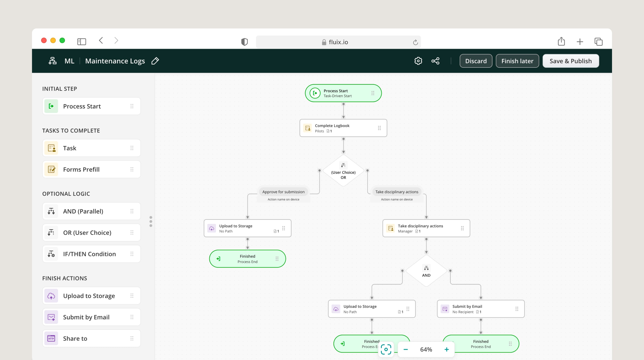Select the AND diamond node
This screenshot has height=360, width=644.
(426, 271)
